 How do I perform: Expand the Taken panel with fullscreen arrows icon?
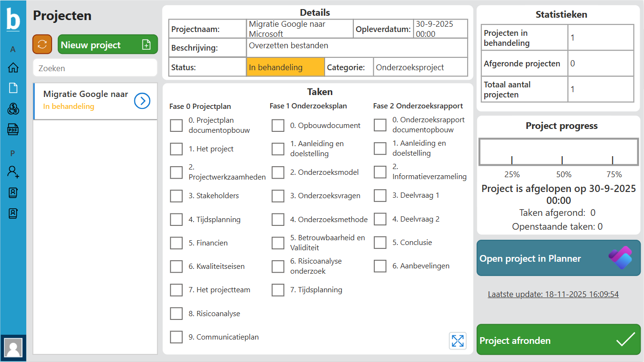tap(458, 341)
